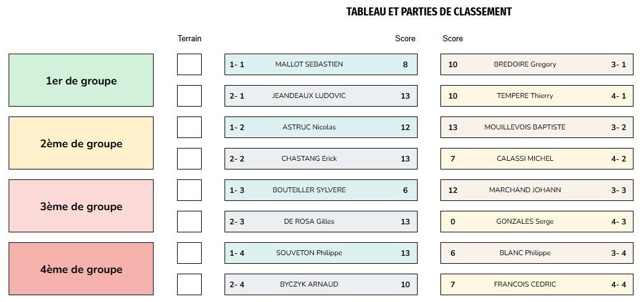Click GONZALES Serge's score of 0

[453, 221]
